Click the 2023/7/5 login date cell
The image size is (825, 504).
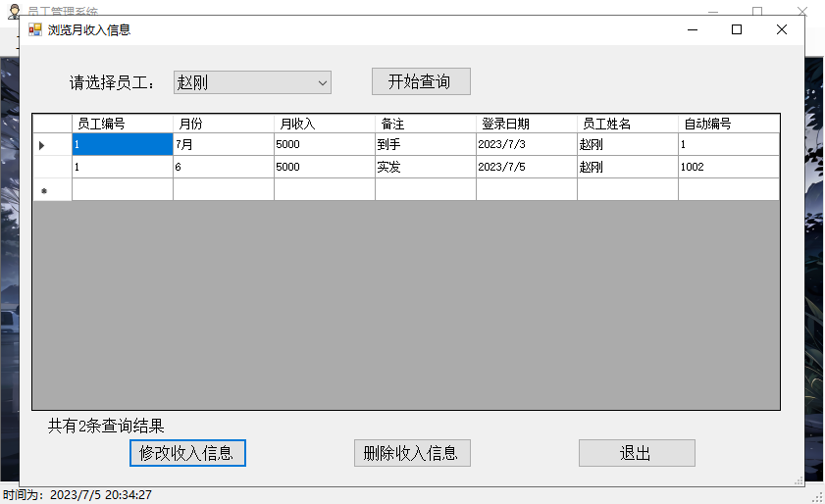click(x=527, y=168)
